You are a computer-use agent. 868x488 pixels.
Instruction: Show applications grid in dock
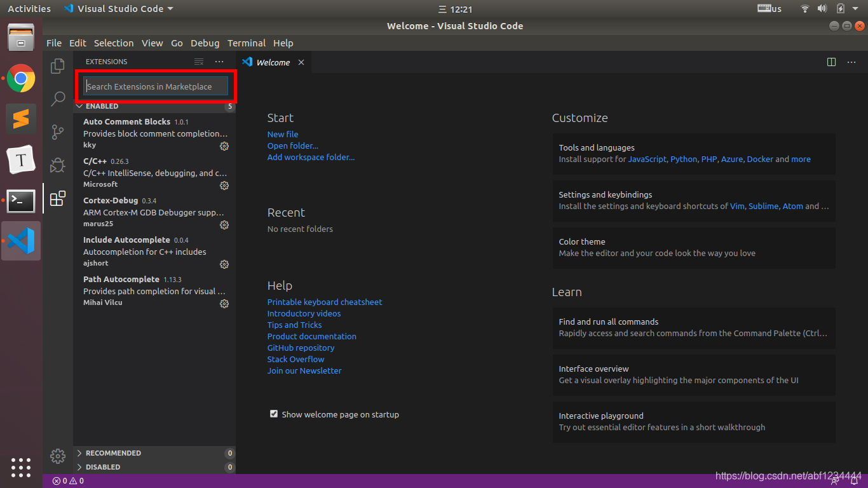(x=21, y=468)
